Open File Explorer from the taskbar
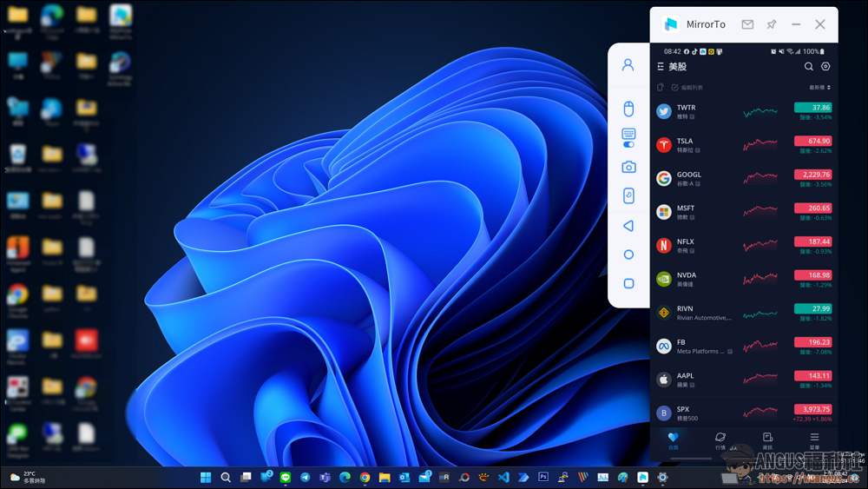 (385, 478)
